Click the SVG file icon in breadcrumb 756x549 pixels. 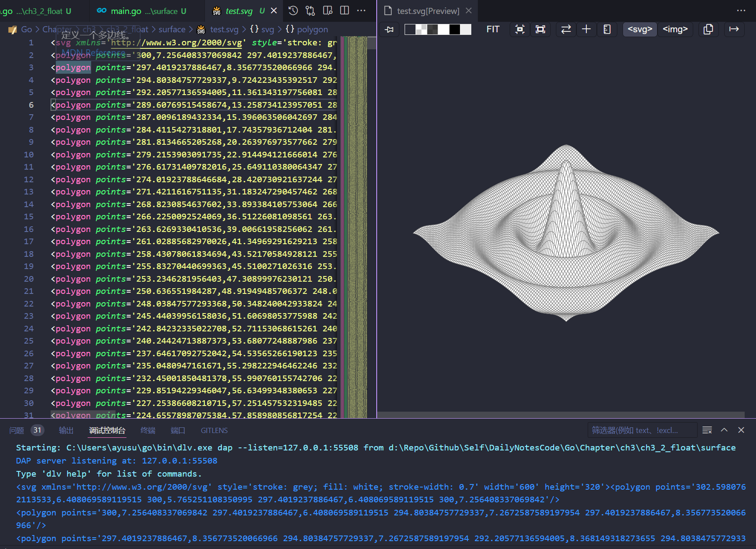coord(201,30)
